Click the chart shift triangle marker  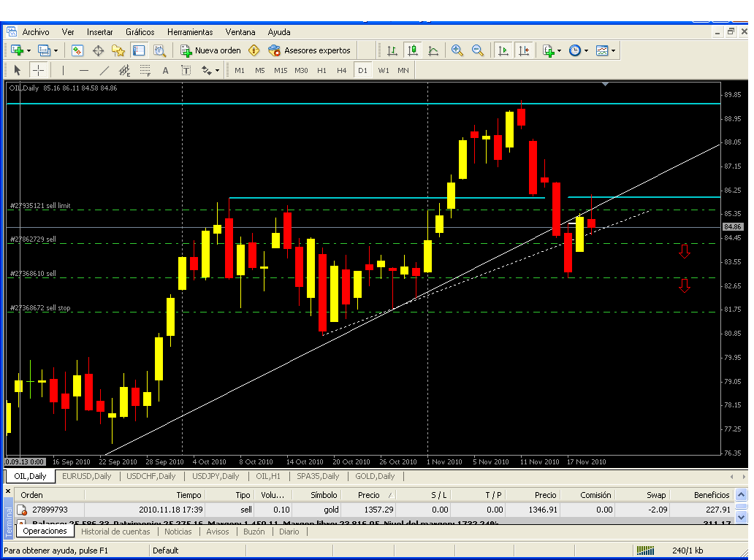point(606,84)
